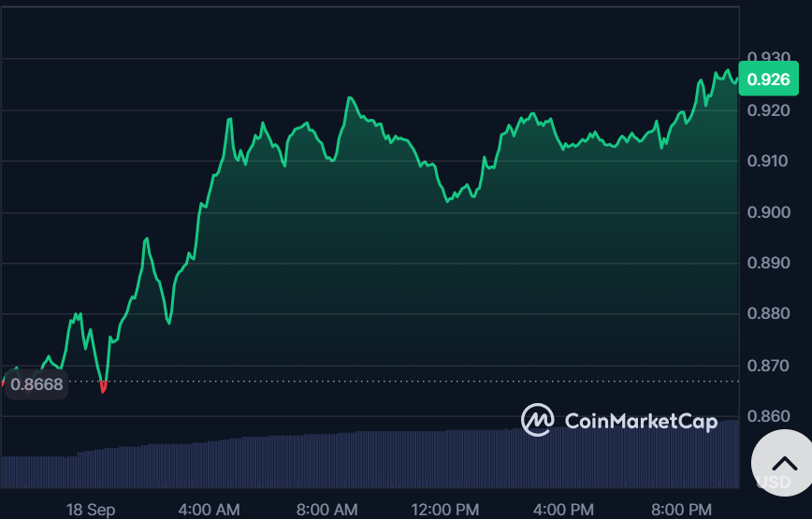
Task: Click the 12:00 PM time label
Action: pos(445,510)
